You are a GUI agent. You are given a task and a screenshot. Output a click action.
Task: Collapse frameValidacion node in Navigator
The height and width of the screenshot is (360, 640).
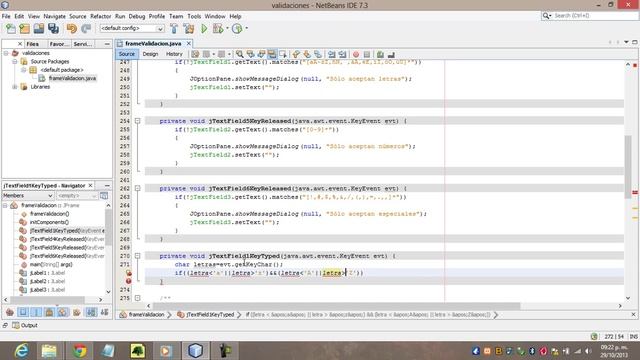pos(5,205)
